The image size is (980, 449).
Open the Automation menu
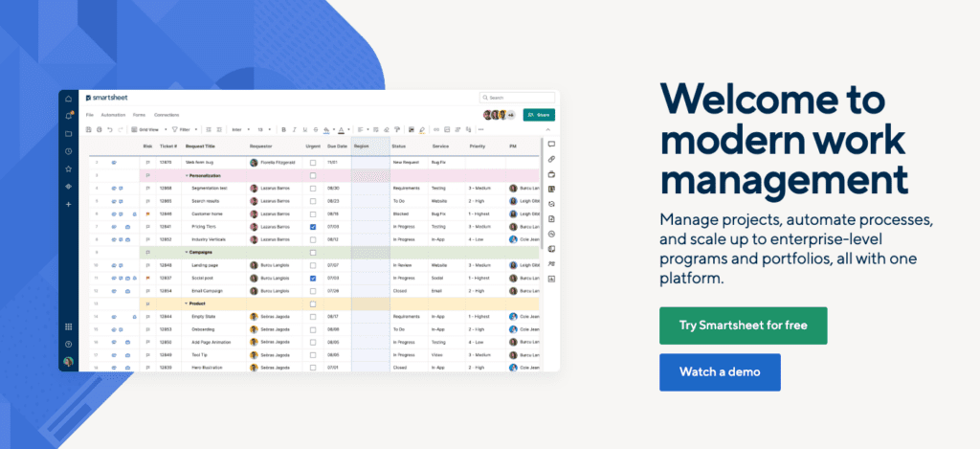113,115
